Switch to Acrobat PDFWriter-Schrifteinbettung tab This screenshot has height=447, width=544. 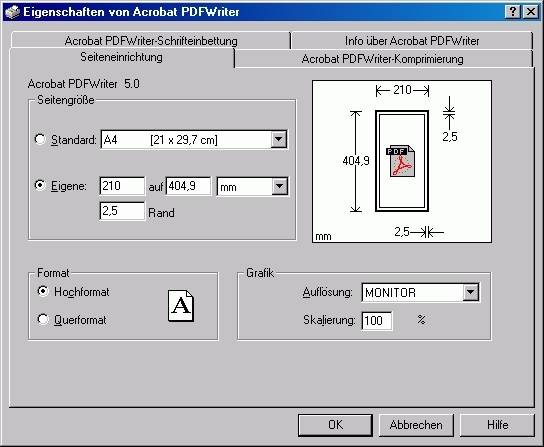pos(151,41)
